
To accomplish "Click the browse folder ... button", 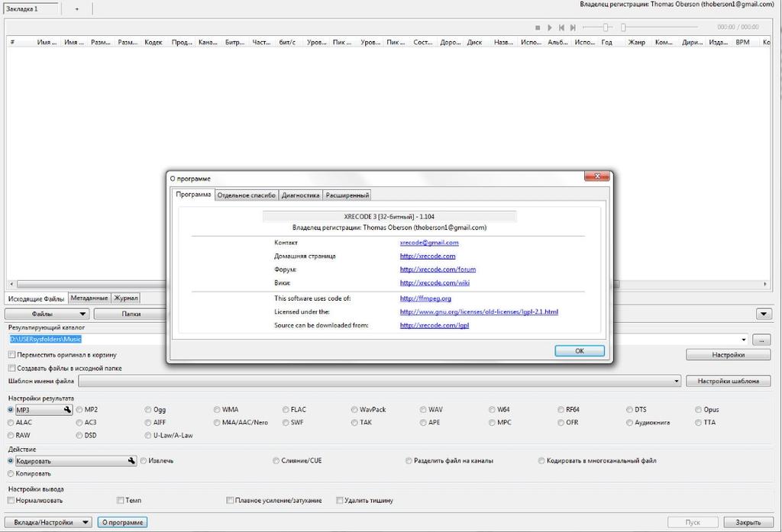I will coord(761,340).
